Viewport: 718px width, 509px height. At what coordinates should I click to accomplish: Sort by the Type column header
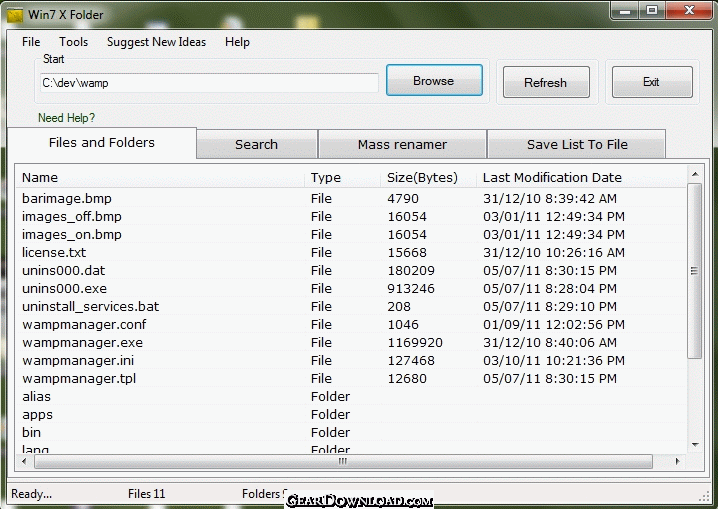point(342,178)
